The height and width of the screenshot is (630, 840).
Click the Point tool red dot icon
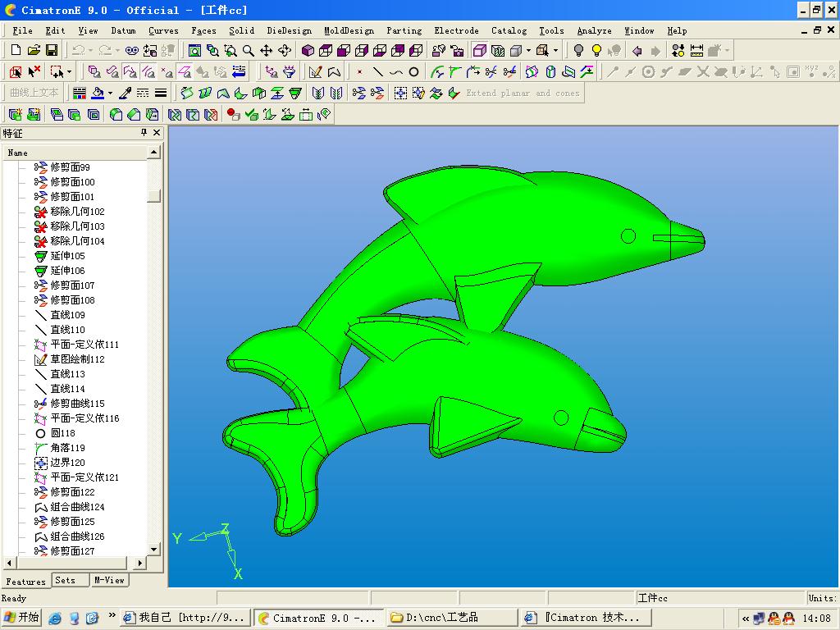point(360,72)
